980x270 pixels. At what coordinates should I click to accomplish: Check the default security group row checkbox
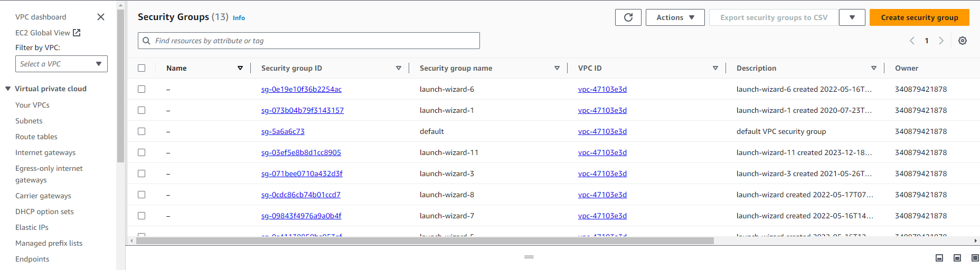click(x=142, y=131)
